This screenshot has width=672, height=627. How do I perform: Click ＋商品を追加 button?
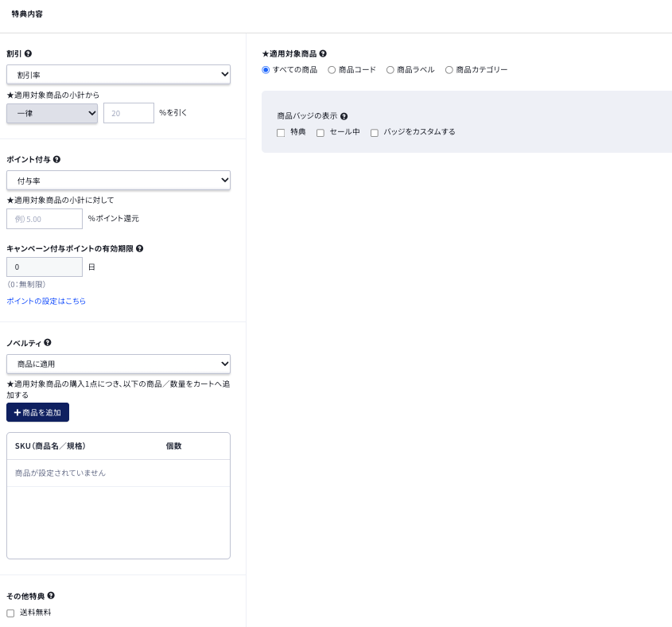[x=37, y=412]
